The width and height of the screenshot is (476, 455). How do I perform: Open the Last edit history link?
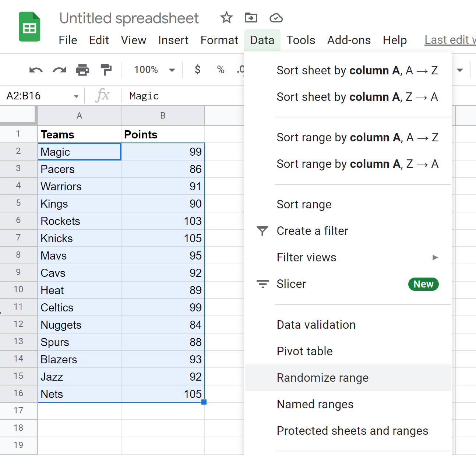click(449, 40)
